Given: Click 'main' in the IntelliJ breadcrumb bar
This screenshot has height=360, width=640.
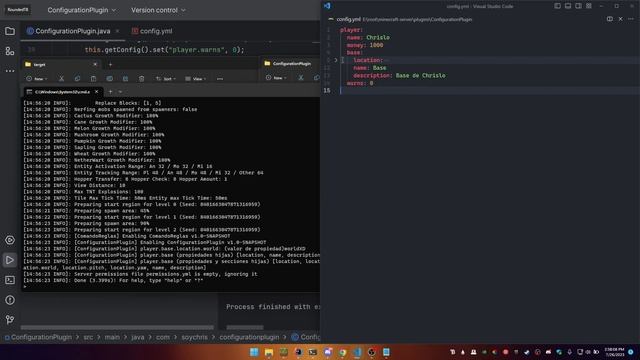Looking at the screenshot, I should [112, 337].
